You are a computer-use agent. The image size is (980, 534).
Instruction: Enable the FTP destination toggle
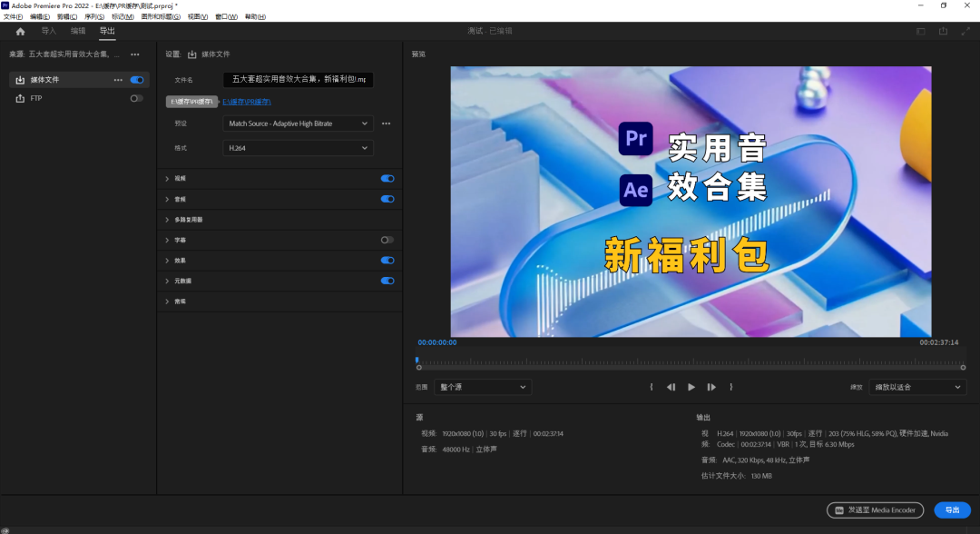[136, 98]
